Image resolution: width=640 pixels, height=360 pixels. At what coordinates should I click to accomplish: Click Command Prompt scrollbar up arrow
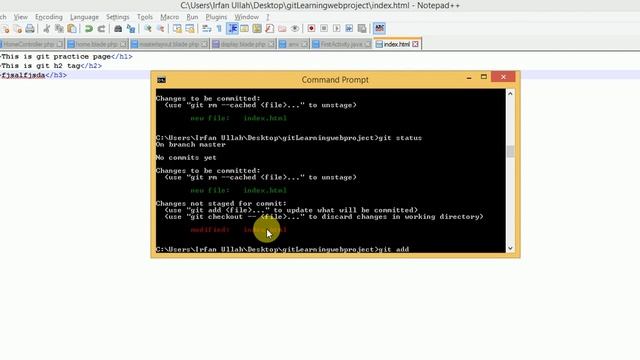(x=510, y=94)
